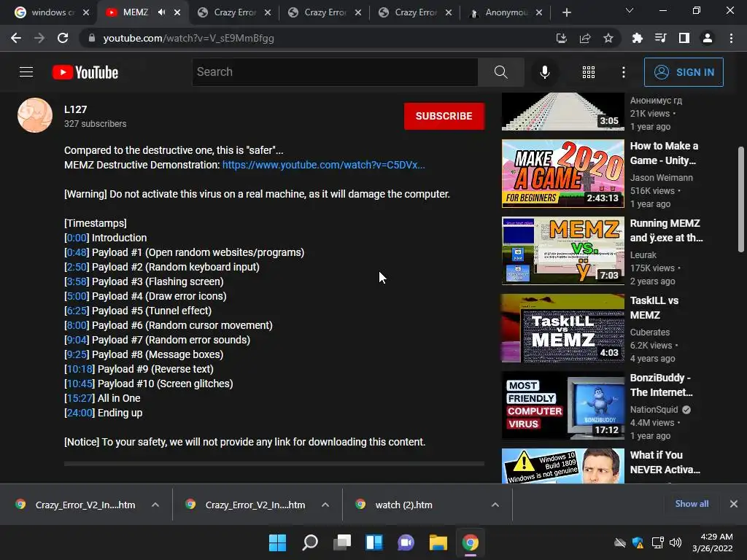Click the install app icon in address bar
This screenshot has width=747, height=560.
561,38
